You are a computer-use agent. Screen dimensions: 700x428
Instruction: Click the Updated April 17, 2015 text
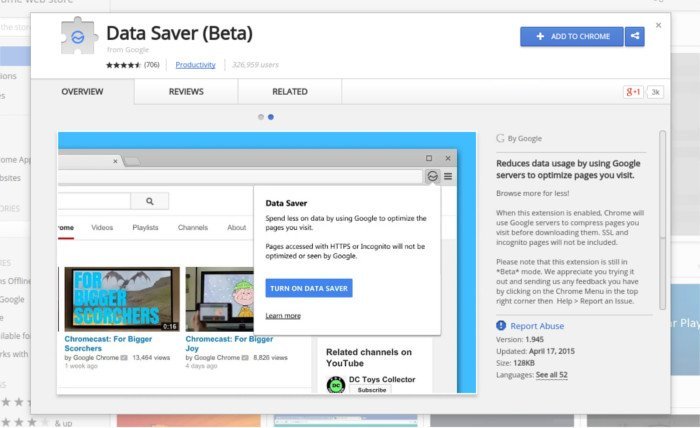(535, 351)
